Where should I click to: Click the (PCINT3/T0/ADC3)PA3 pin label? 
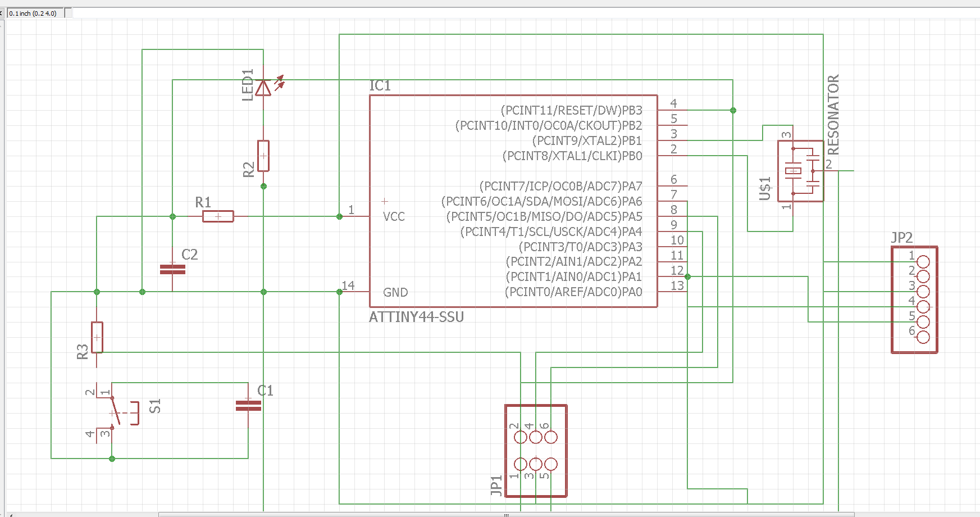point(580,247)
